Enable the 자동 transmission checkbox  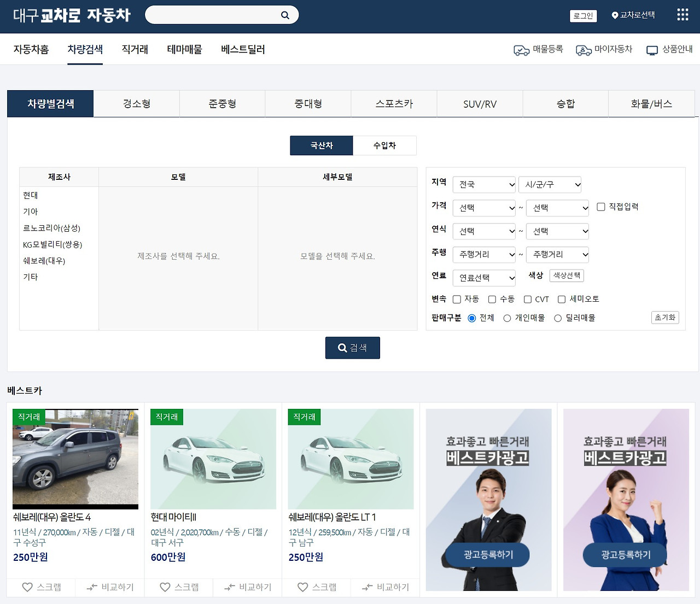[457, 299]
